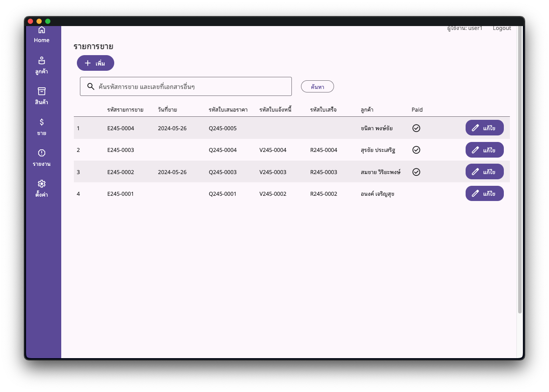Click paid check icon for E245-0002
Viewport: 549px width, 392px height.
pos(416,172)
